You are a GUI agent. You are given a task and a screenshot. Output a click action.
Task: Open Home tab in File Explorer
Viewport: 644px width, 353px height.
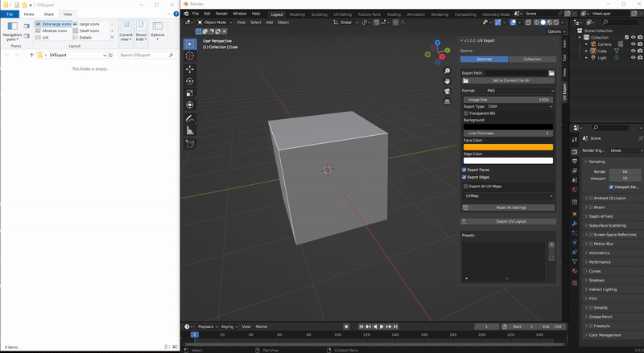(29, 14)
